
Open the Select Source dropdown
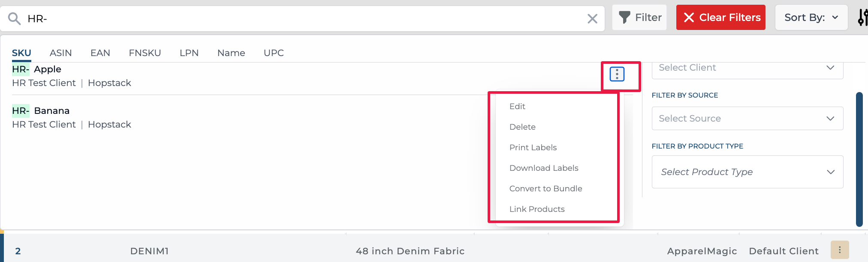click(x=747, y=118)
